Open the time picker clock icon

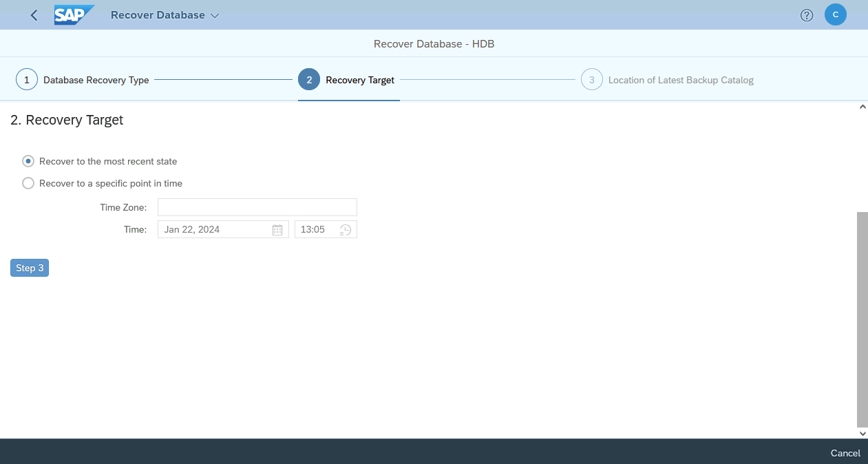(x=346, y=230)
